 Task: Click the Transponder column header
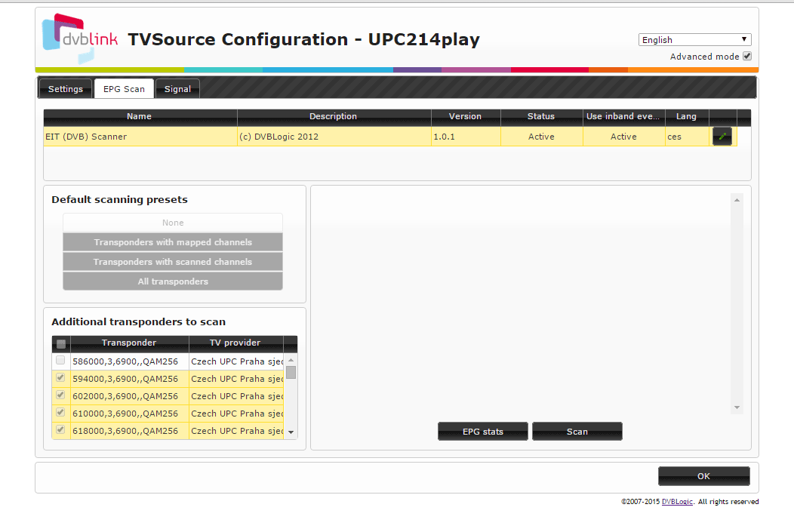(129, 343)
